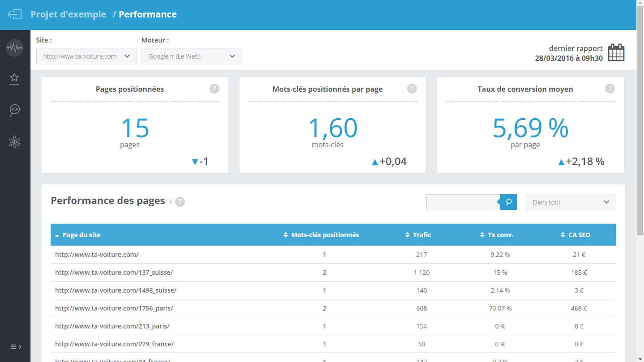Click the 9.22 % conversion rate value

(500, 255)
